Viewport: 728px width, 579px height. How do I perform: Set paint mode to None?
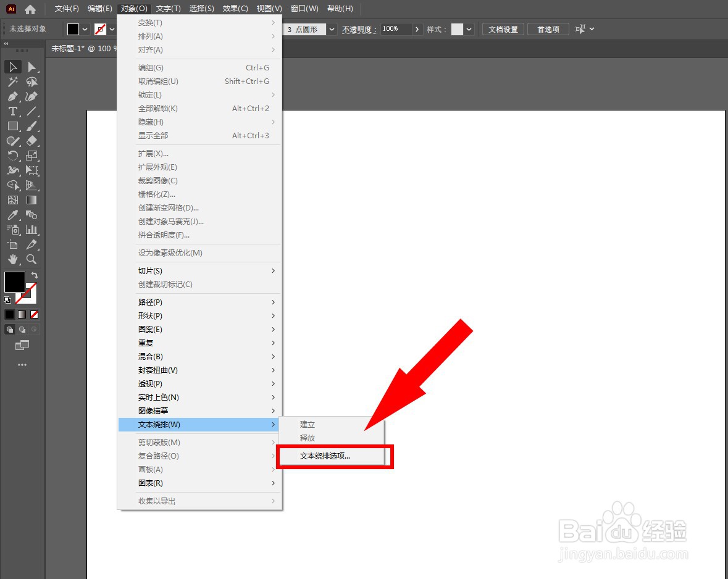click(x=34, y=314)
